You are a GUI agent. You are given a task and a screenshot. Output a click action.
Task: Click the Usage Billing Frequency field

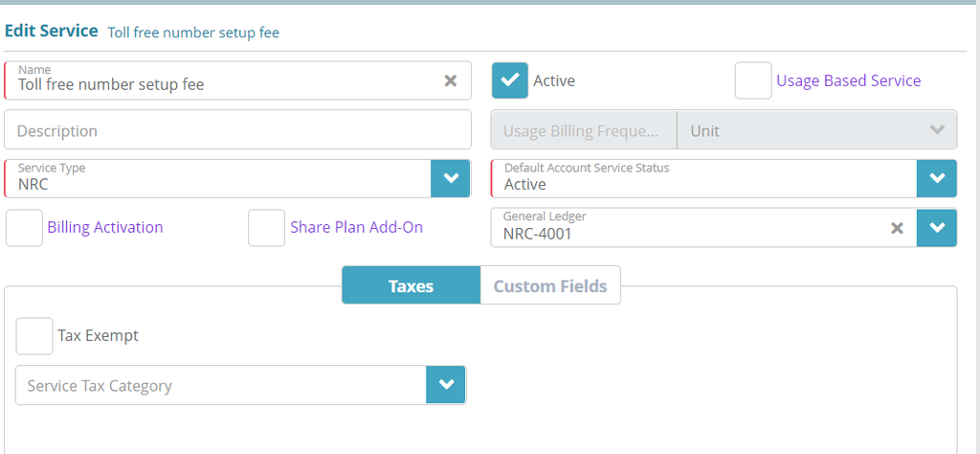point(583,130)
